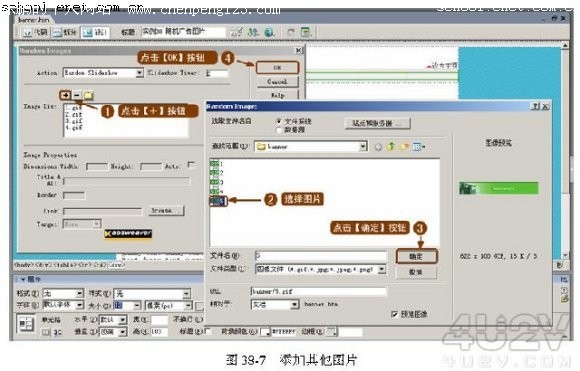This screenshot has width=580, height=371.
Task: Click the folder icon above Image List
Action: pyautogui.click(x=88, y=95)
